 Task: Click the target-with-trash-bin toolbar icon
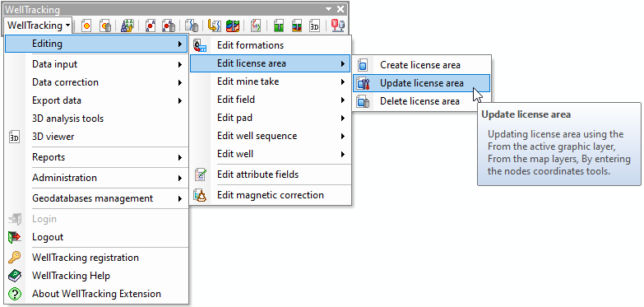[x=105, y=26]
